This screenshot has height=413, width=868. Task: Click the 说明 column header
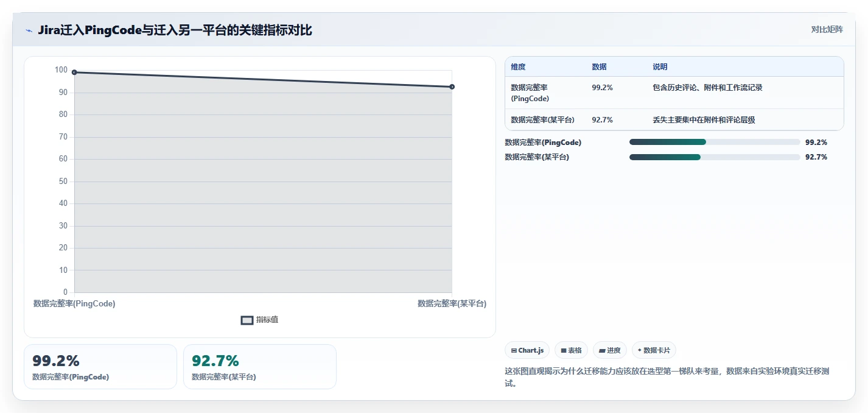point(660,67)
